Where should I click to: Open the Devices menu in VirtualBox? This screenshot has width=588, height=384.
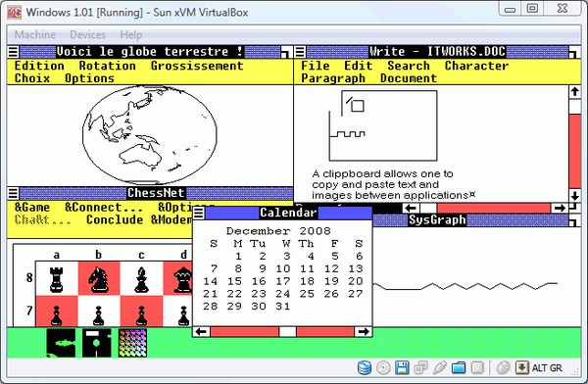tap(88, 35)
